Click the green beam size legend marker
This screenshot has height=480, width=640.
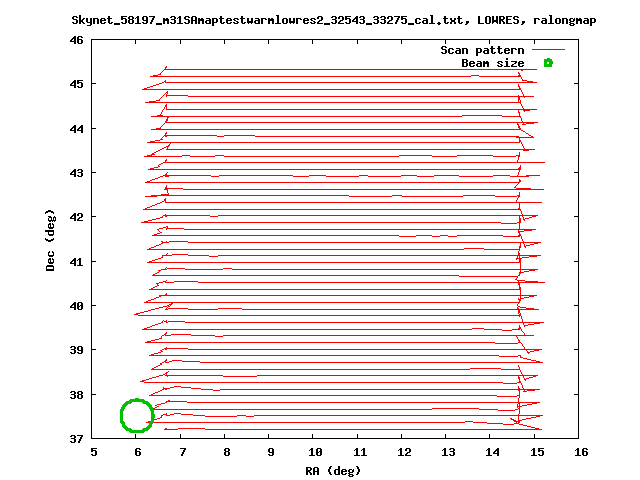coord(548,63)
